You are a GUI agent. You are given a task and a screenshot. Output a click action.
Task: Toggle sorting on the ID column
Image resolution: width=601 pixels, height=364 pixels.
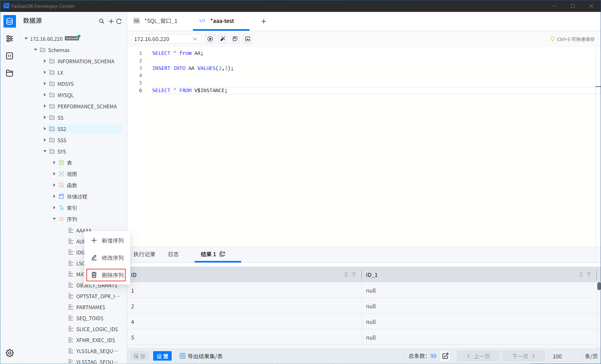[x=346, y=275]
